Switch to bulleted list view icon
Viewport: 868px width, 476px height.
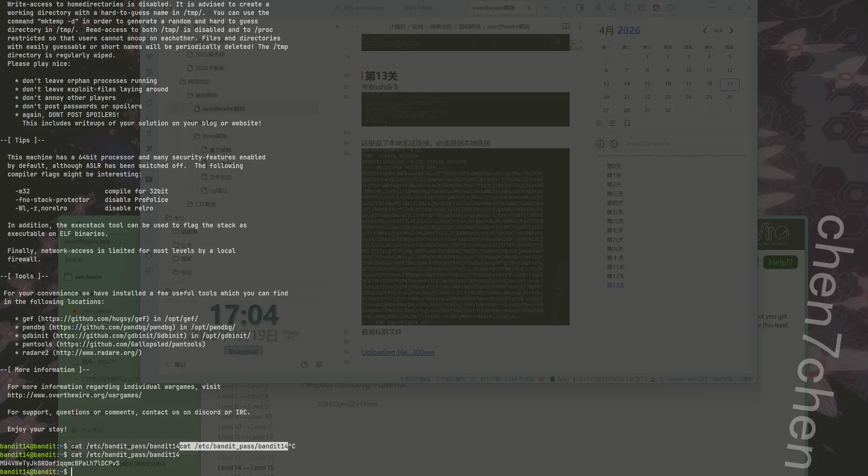click(599, 123)
